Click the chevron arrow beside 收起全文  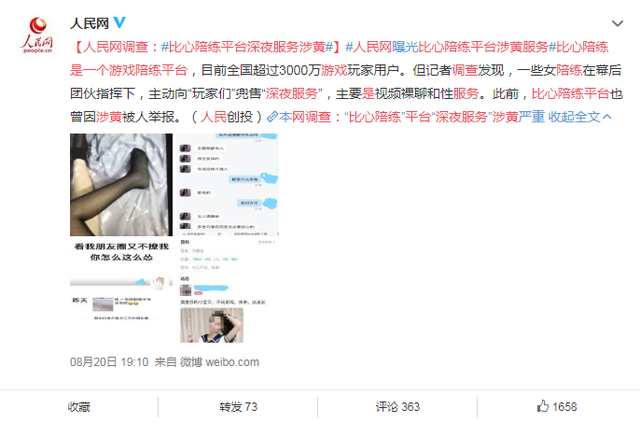pyautogui.click(x=607, y=117)
